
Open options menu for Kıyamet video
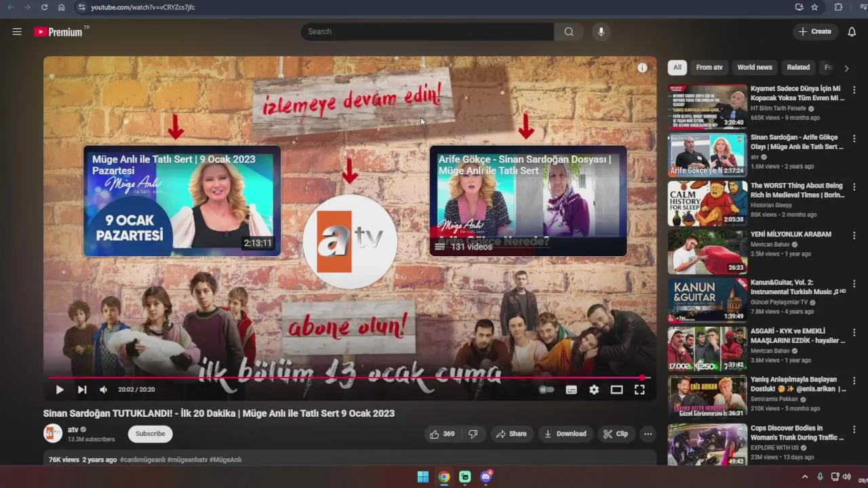pyautogui.click(x=854, y=90)
